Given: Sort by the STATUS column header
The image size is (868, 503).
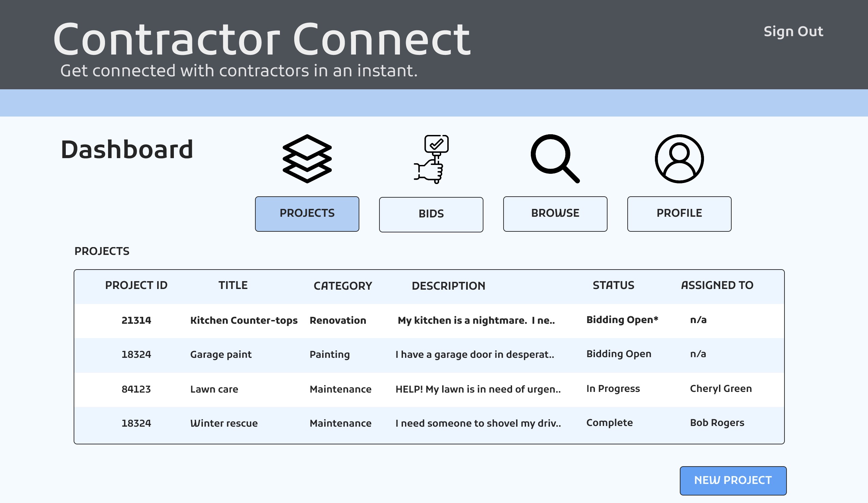Looking at the screenshot, I should pyautogui.click(x=613, y=286).
